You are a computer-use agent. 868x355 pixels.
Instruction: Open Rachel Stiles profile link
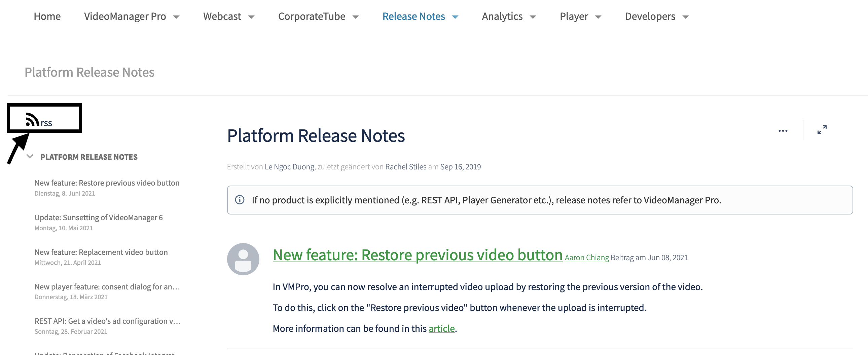point(406,167)
